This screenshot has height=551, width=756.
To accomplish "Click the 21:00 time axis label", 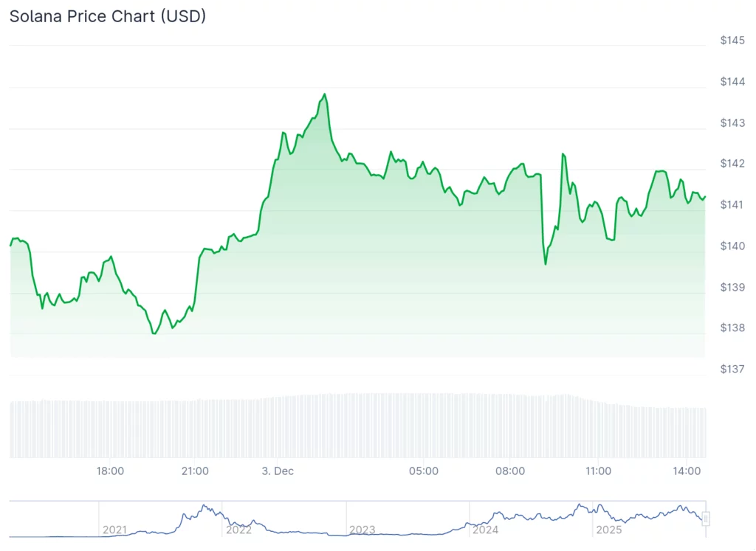I will [196, 471].
